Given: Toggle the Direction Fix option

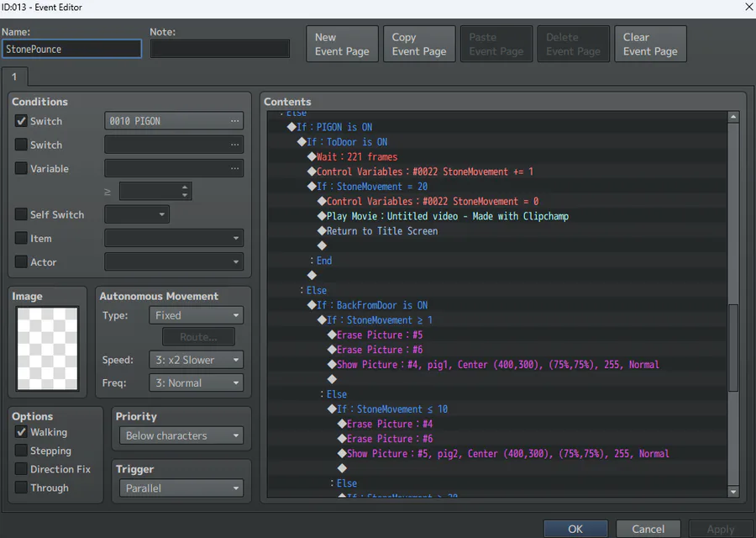Looking at the screenshot, I should click(21, 469).
